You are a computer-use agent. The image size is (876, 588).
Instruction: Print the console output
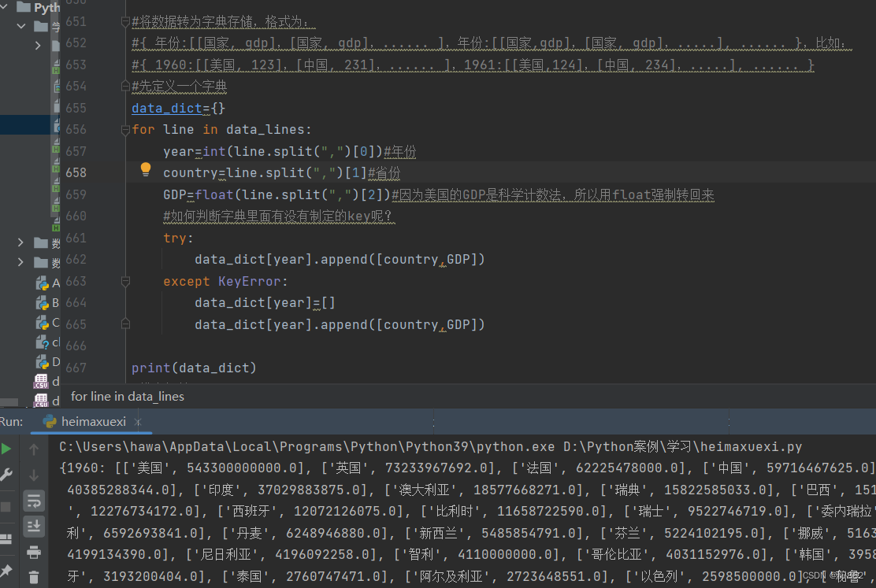(x=34, y=553)
